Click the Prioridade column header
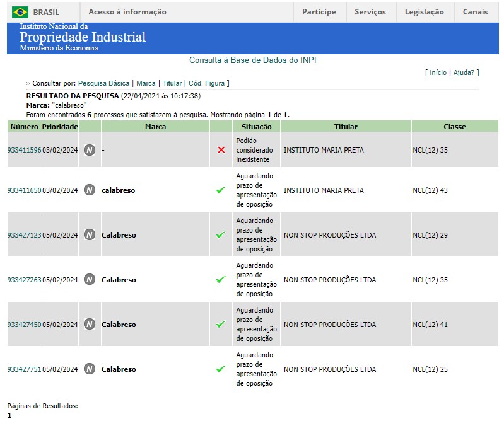504x426 pixels. coord(60,127)
